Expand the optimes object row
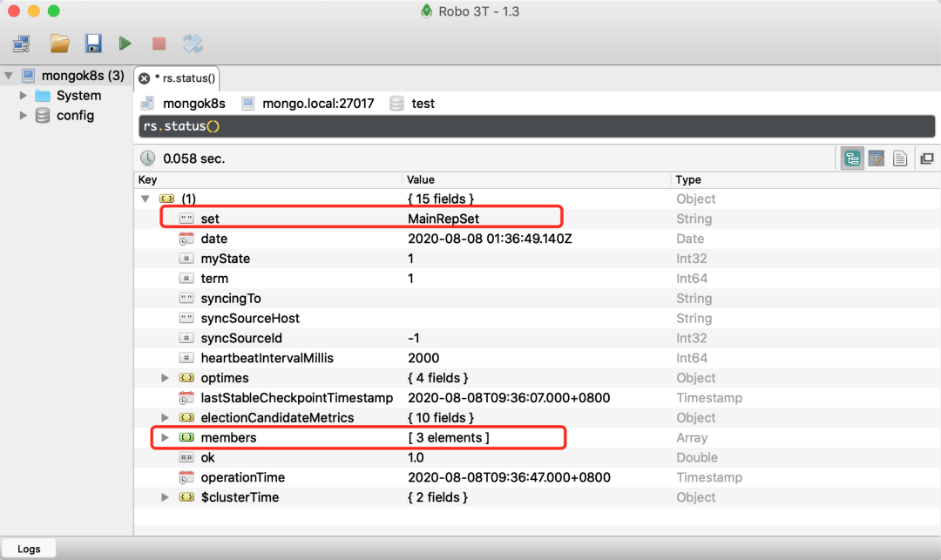Screen dimensions: 941x560 [165, 378]
